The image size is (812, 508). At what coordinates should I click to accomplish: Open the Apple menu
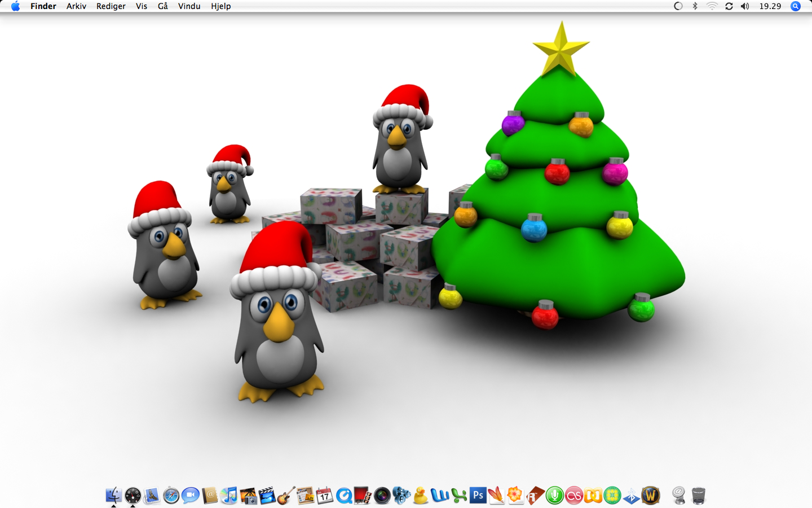click(15, 6)
